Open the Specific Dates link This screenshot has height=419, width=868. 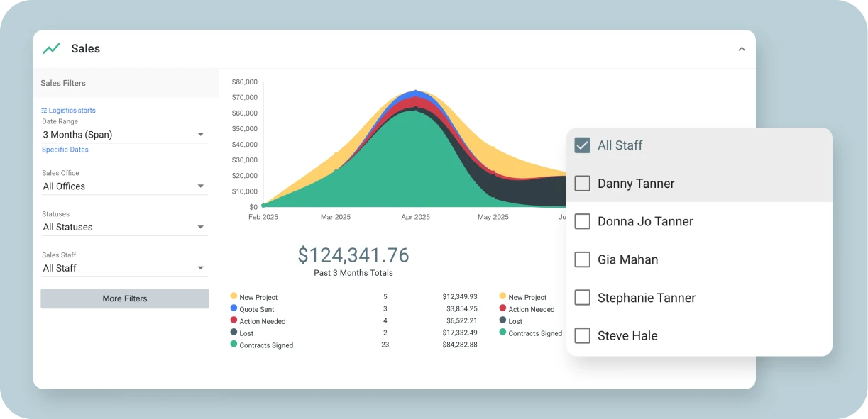pos(65,150)
